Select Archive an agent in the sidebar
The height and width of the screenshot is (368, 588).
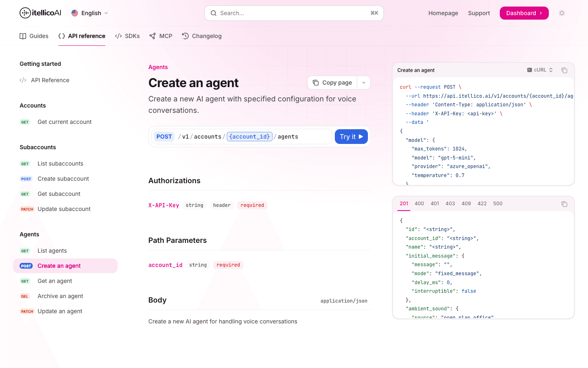(60, 296)
